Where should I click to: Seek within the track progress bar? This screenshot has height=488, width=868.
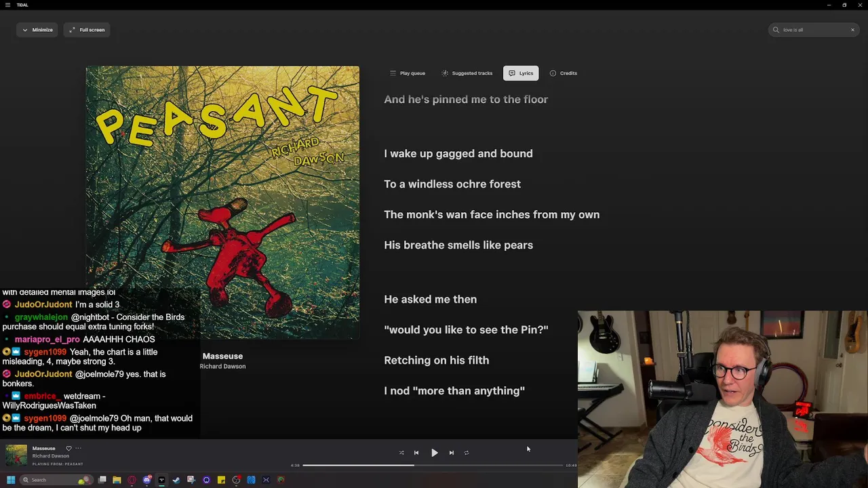click(x=433, y=466)
